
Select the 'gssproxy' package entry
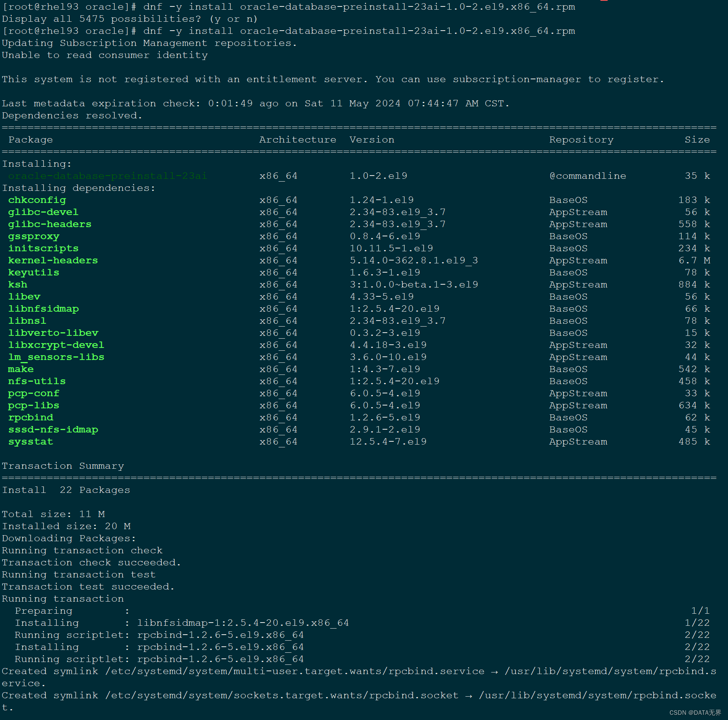[34, 236]
